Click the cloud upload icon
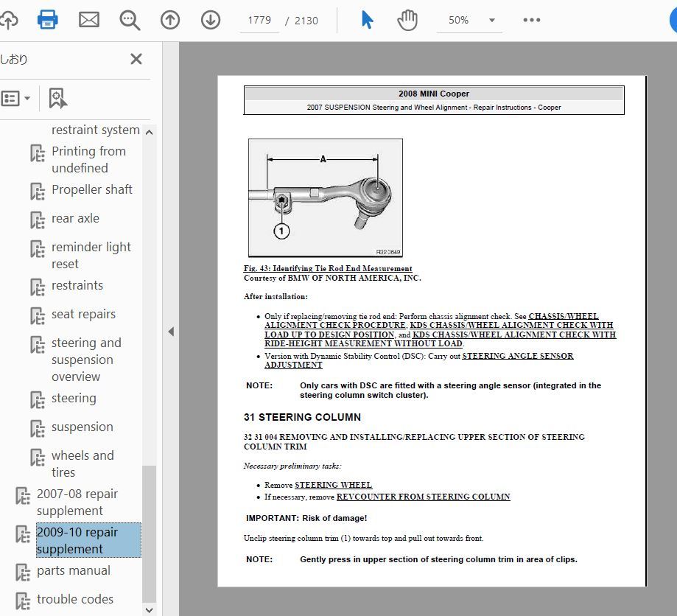This screenshot has height=616, width=677. pyautogui.click(x=9, y=20)
